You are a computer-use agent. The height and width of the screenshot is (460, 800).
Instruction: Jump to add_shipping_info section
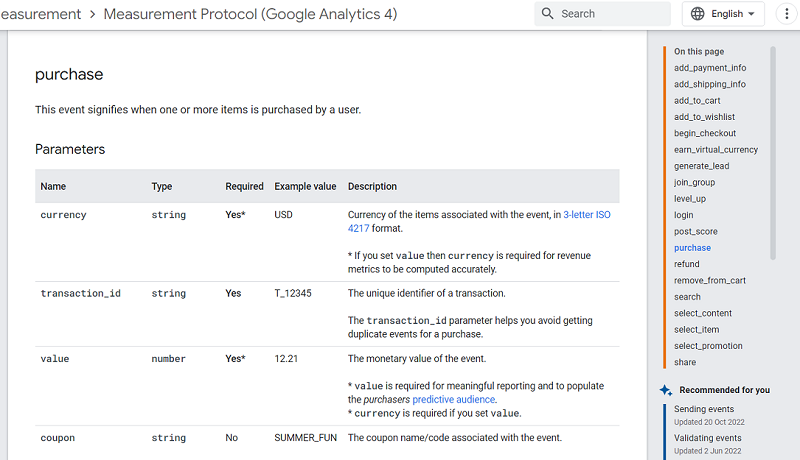pyautogui.click(x=710, y=84)
